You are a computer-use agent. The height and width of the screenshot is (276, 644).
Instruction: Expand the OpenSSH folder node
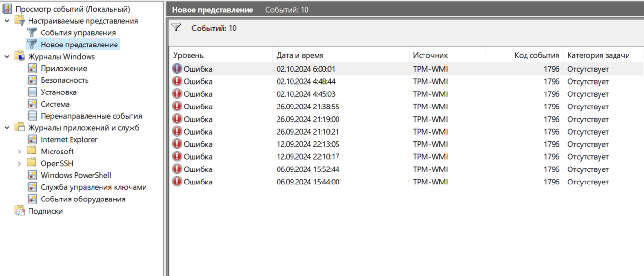19,164
